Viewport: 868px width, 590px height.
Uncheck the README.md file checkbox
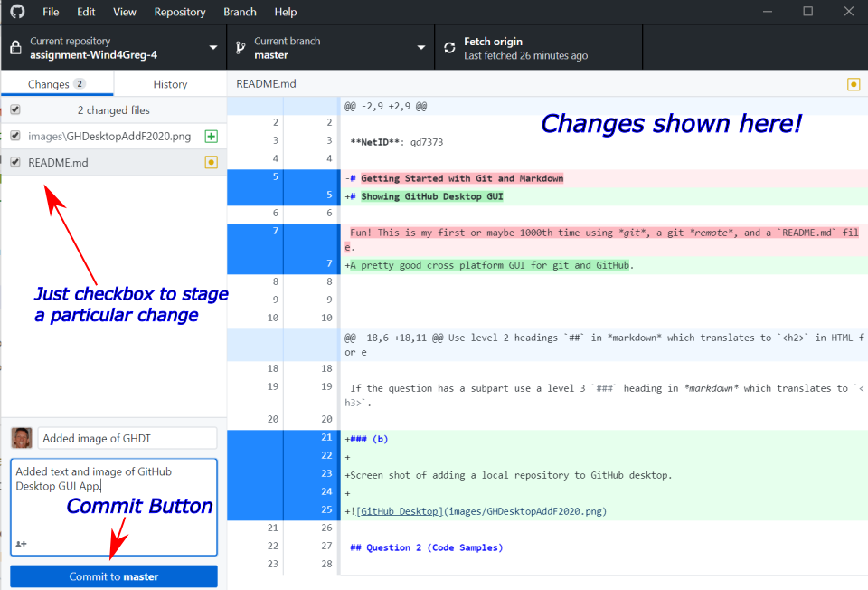(x=15, y=163)
